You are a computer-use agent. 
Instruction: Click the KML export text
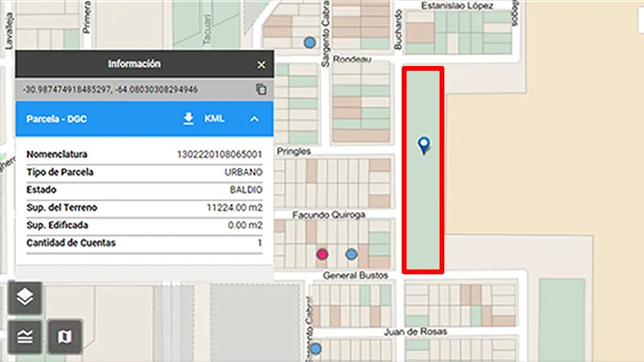pyautogui.click(x=214, y=119)
